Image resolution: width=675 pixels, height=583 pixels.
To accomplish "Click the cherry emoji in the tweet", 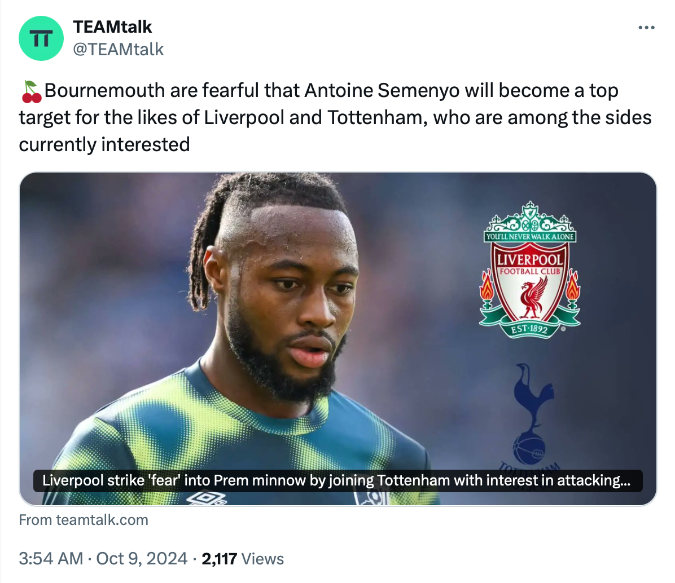I will (30, 92).
